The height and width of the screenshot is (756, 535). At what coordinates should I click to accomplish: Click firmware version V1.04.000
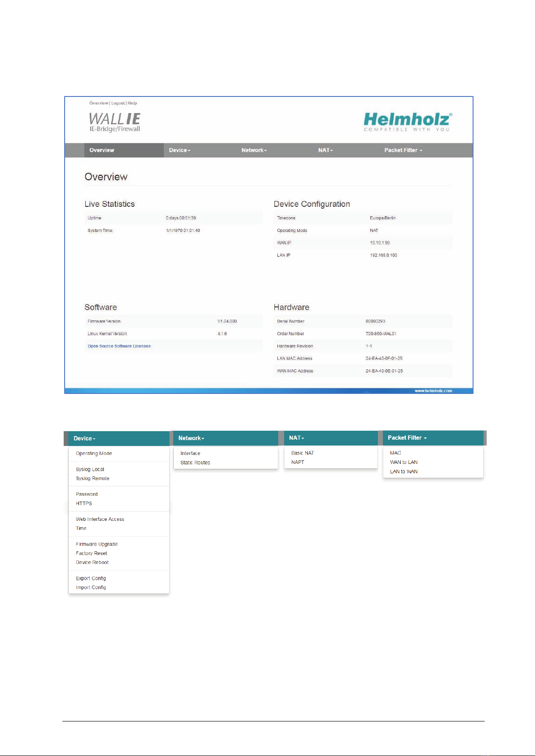coord(227,321)
